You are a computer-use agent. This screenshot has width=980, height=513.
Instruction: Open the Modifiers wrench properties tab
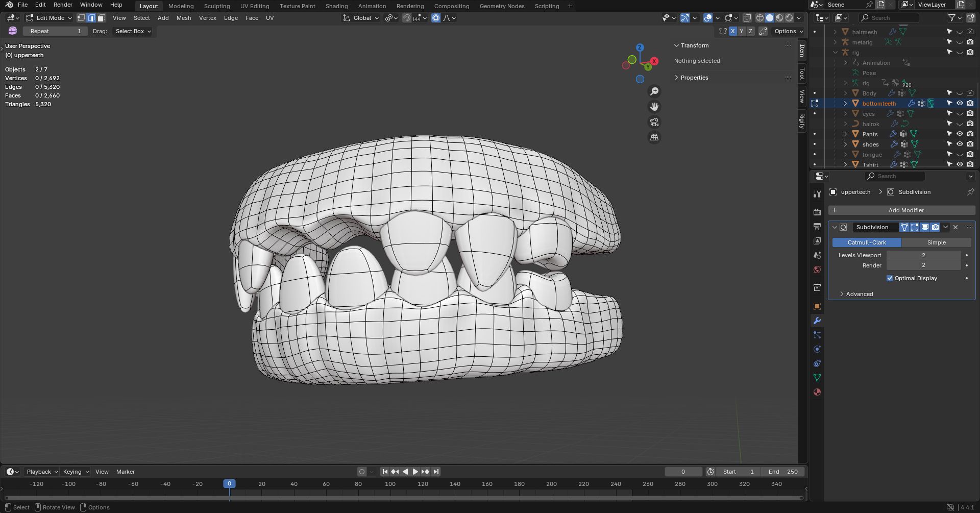[817, 321]
